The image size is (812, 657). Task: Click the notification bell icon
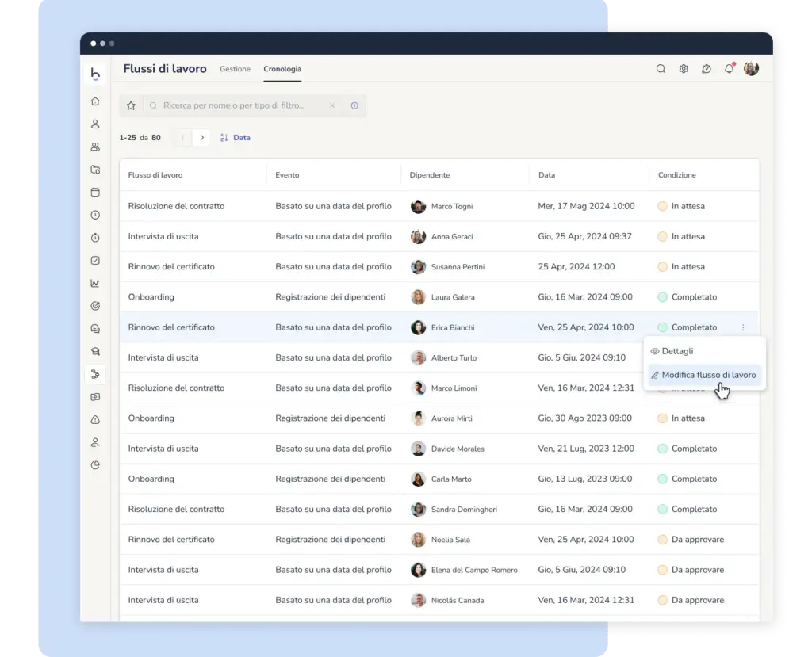tap(730, 68)
